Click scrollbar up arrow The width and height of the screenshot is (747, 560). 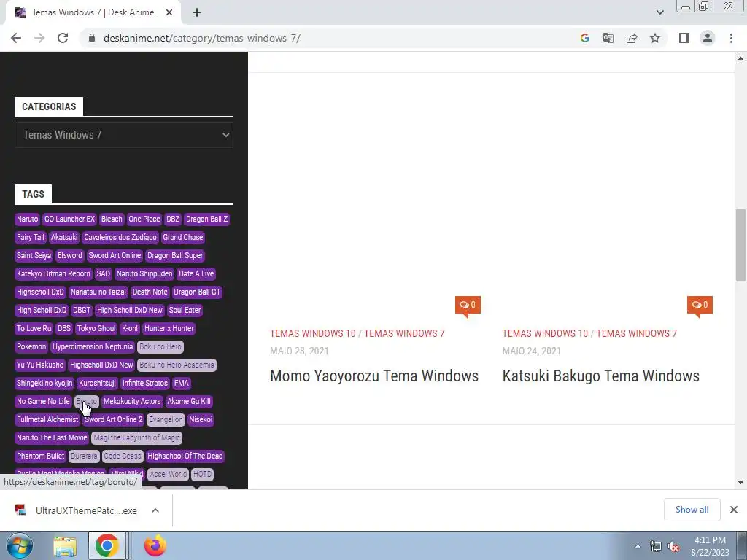pyautogui.click(x=740, y=58)
